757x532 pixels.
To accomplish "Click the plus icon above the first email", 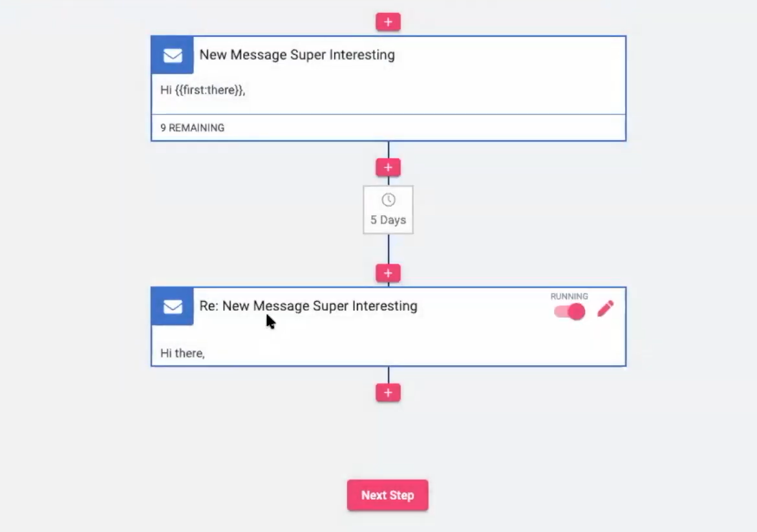I will point(388,21).
